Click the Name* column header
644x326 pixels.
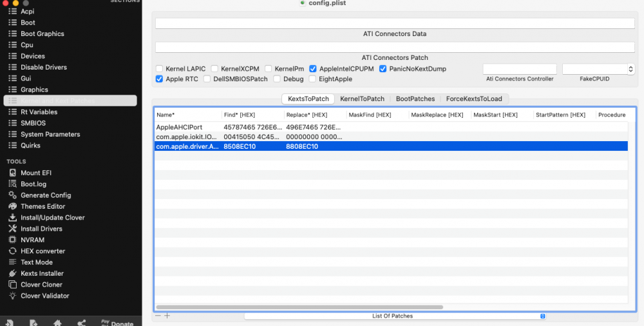pyautogui.click(x=187, y=115)
